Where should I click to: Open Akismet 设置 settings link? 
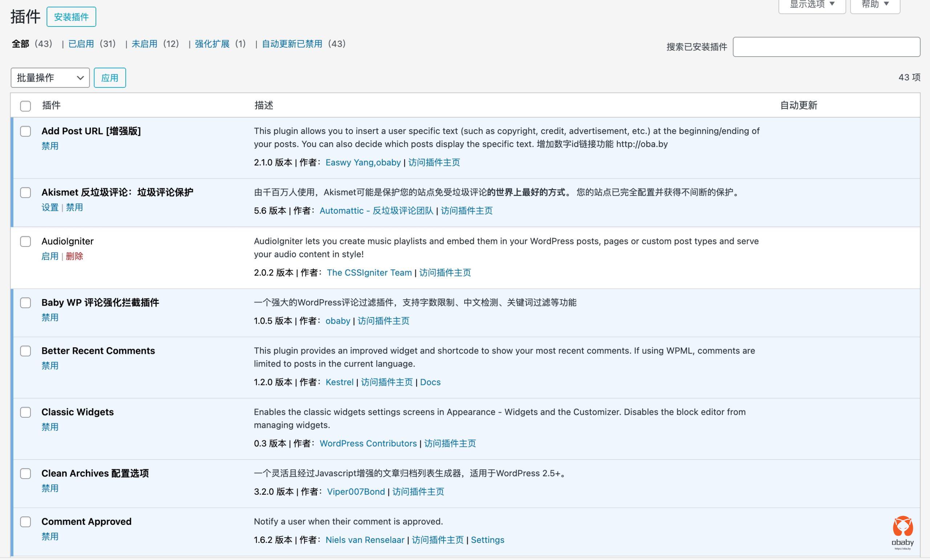coord(50,207)
